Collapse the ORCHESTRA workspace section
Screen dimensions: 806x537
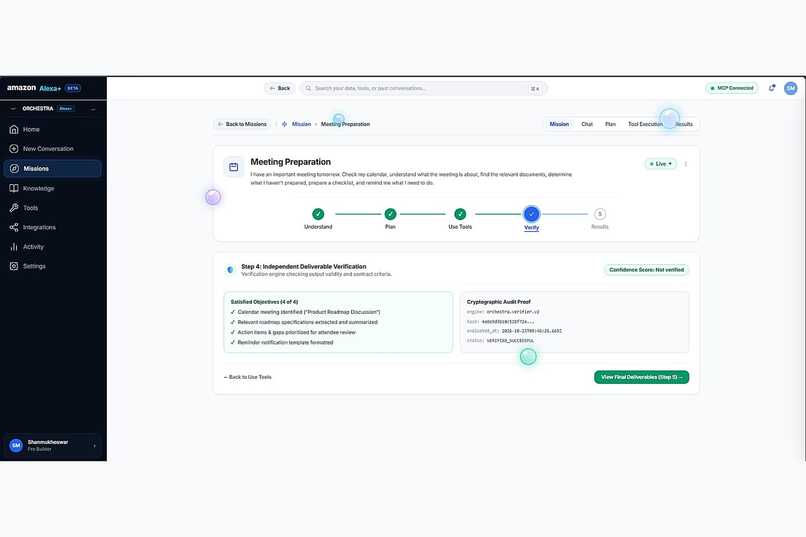[93, 109]
